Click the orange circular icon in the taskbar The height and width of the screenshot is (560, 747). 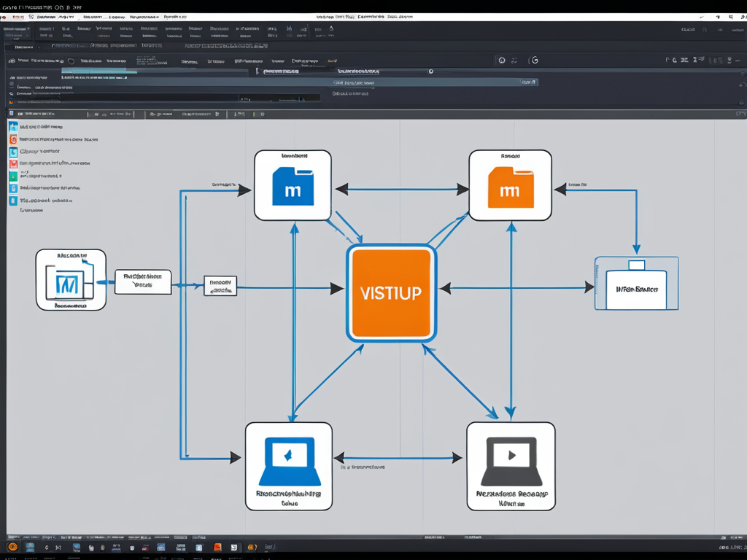(x=12, y=547)
